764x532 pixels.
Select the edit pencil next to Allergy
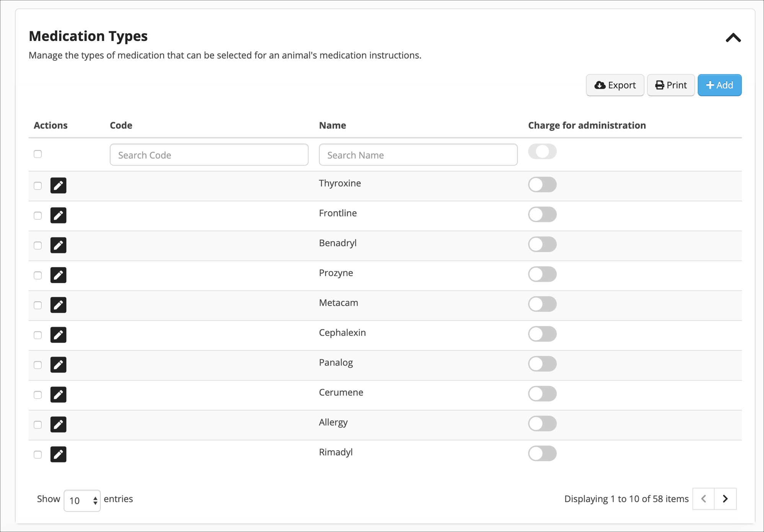(x=58, y=424)
